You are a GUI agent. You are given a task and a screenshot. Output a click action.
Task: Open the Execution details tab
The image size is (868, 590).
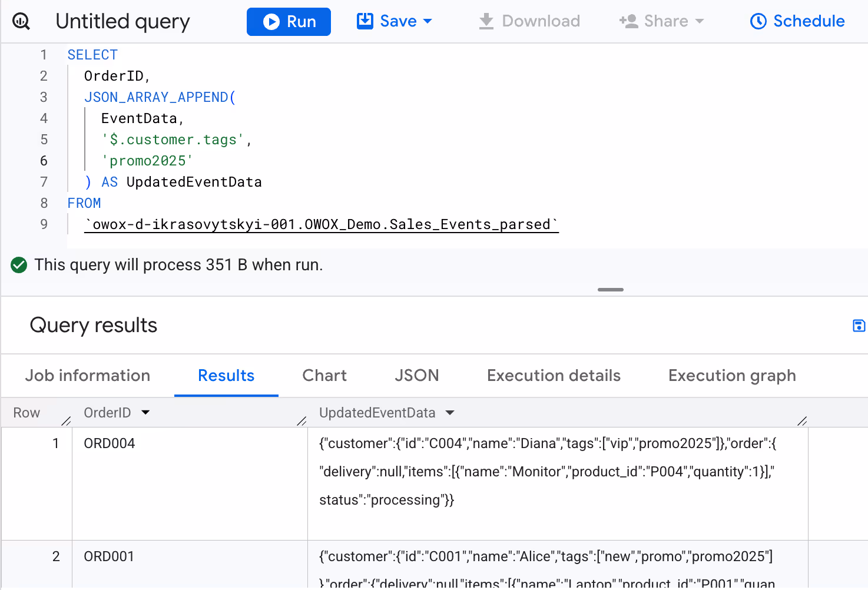pos(554,376)
